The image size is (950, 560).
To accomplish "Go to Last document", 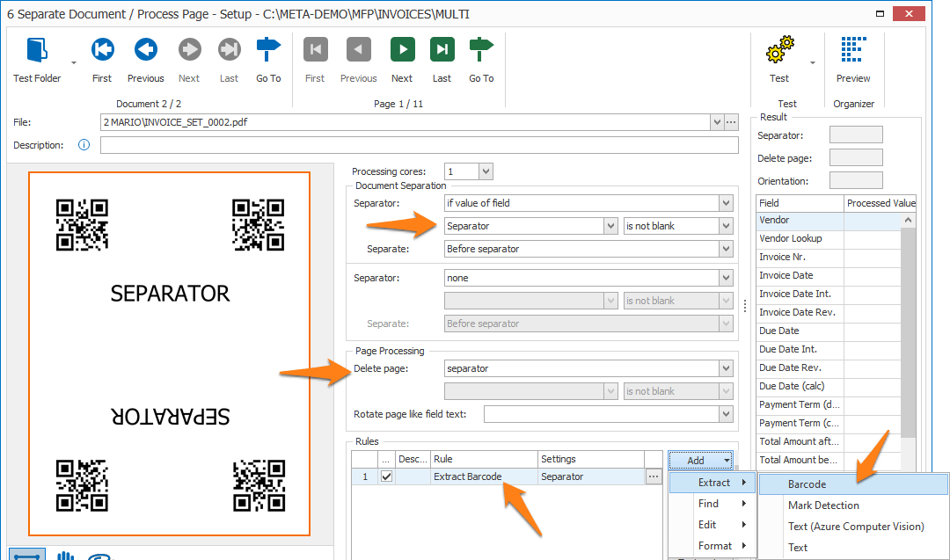I will point(229,49).
